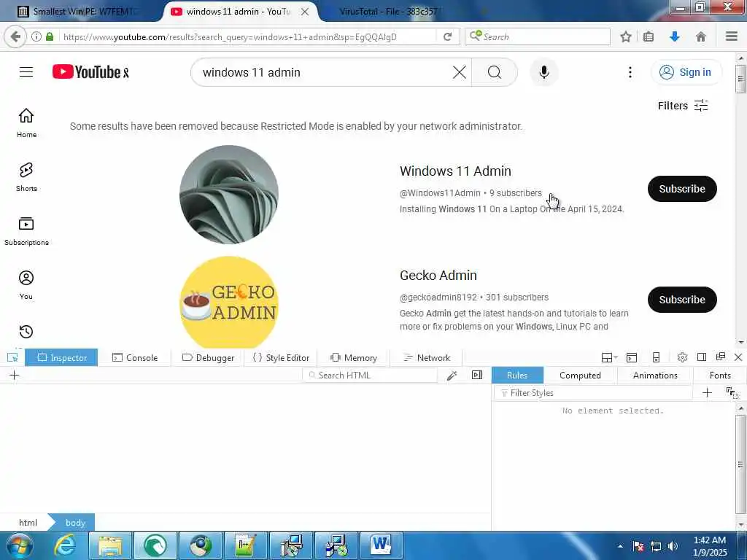
Task: Select the Rules sidebar tab
Action: pos(517,376)
